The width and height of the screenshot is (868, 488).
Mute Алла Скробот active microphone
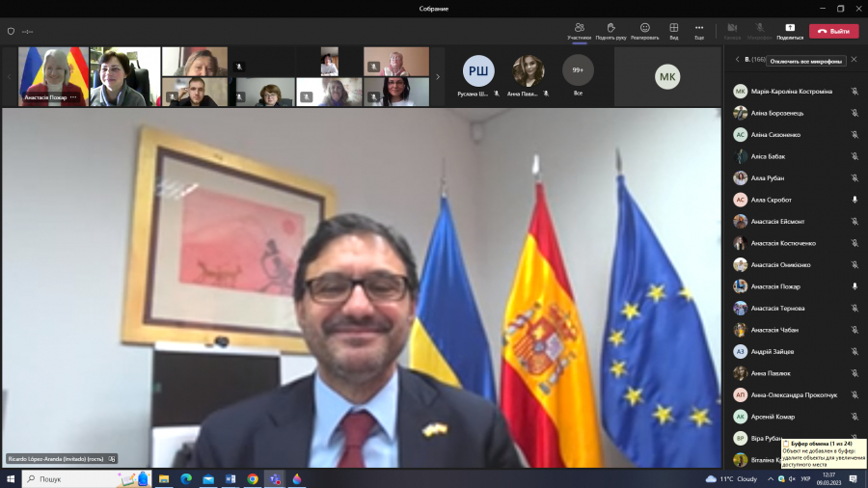click(x=854, y=200)
